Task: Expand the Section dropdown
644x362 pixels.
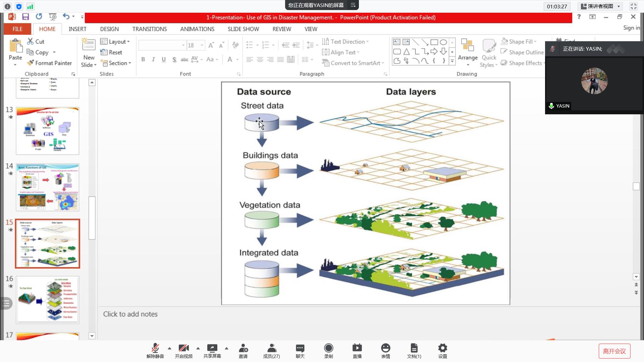Action: 116,63
